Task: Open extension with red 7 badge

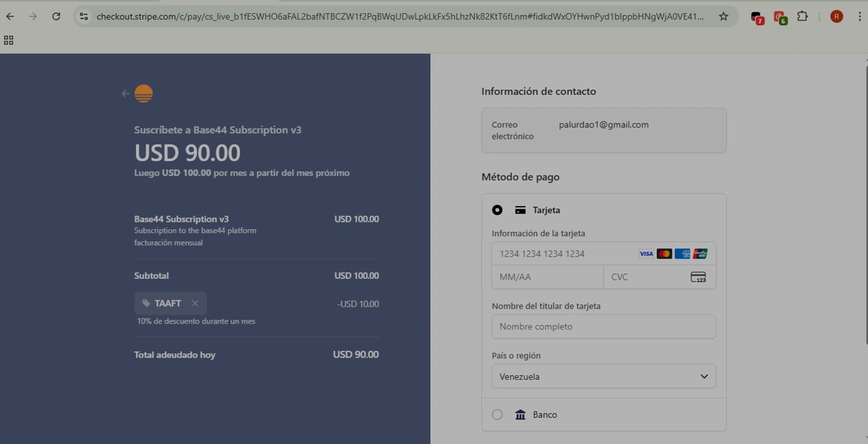Action: [757, 17]
